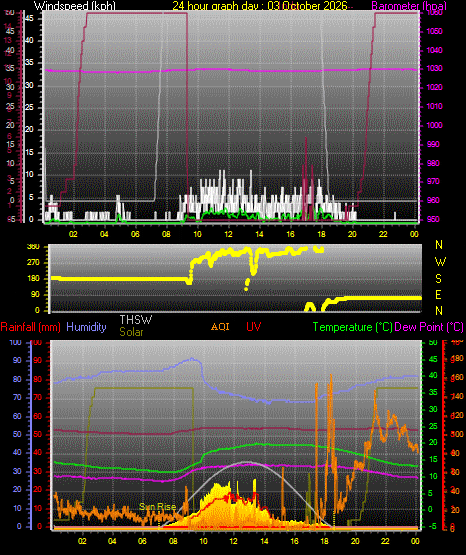
Task: Select the 1030 barometer axis value
Action: point(435,68)
